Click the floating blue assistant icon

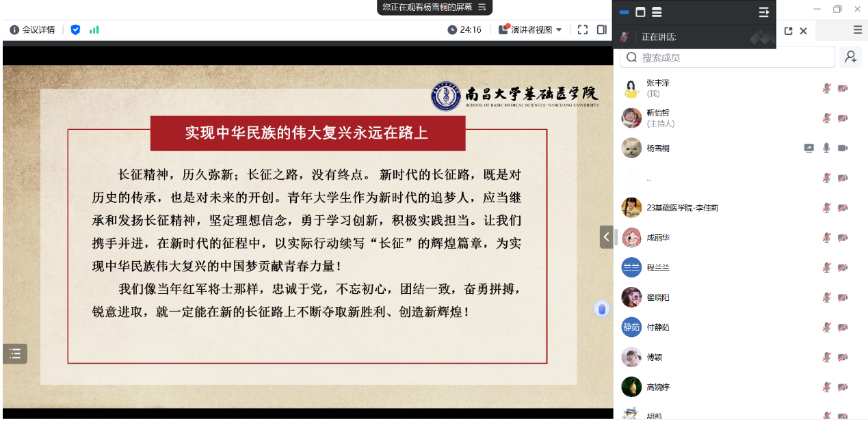602,310
